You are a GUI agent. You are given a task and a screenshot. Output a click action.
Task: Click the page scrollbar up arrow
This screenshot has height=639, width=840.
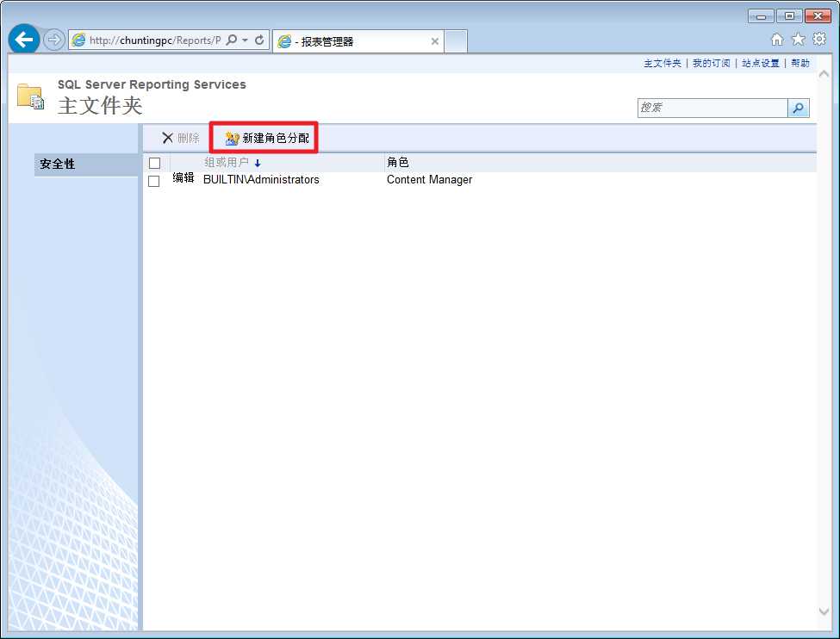click(824, 74)
